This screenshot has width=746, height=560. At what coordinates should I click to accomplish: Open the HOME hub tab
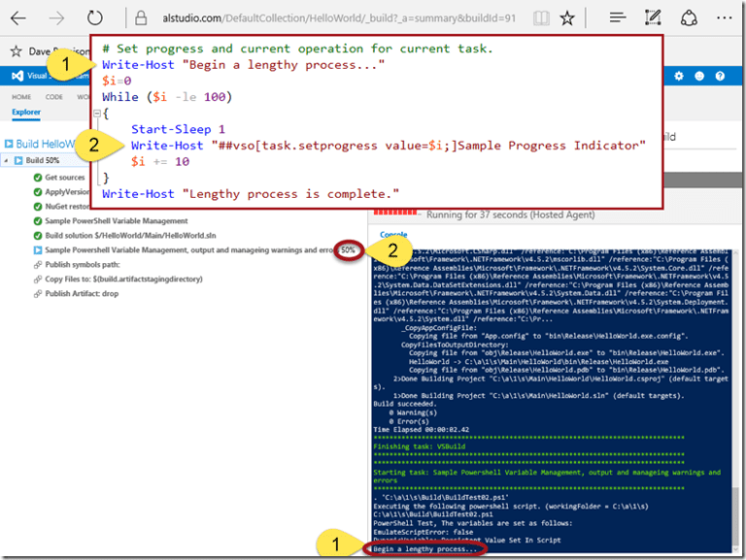pos(21,97)
